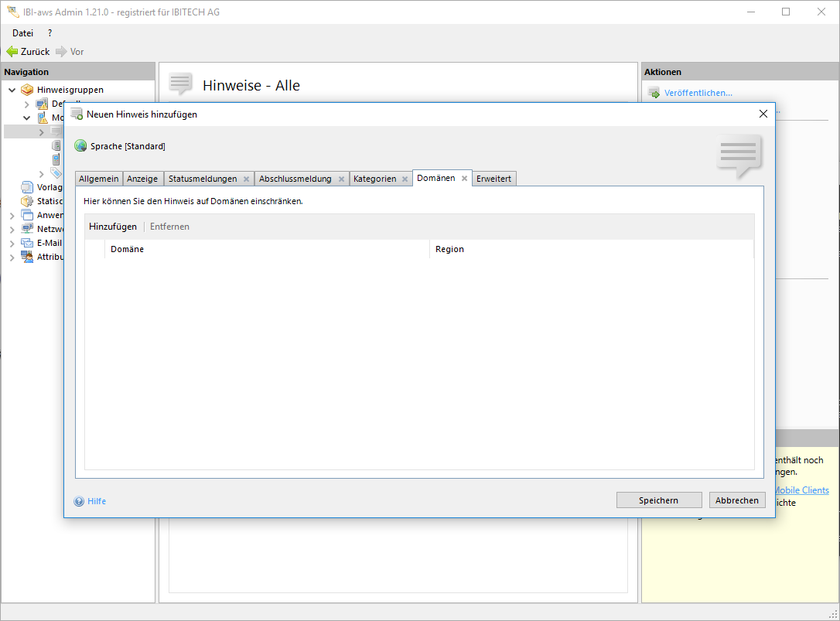Expand the E-Mail tree node
The width and height of the screenshot is (840, 621).
pos(12,243)
